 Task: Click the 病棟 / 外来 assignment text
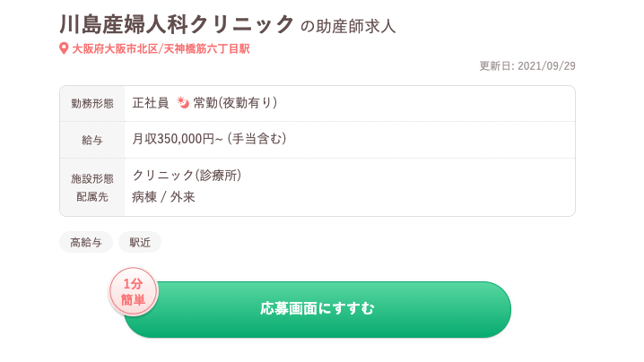click(163, 196)
